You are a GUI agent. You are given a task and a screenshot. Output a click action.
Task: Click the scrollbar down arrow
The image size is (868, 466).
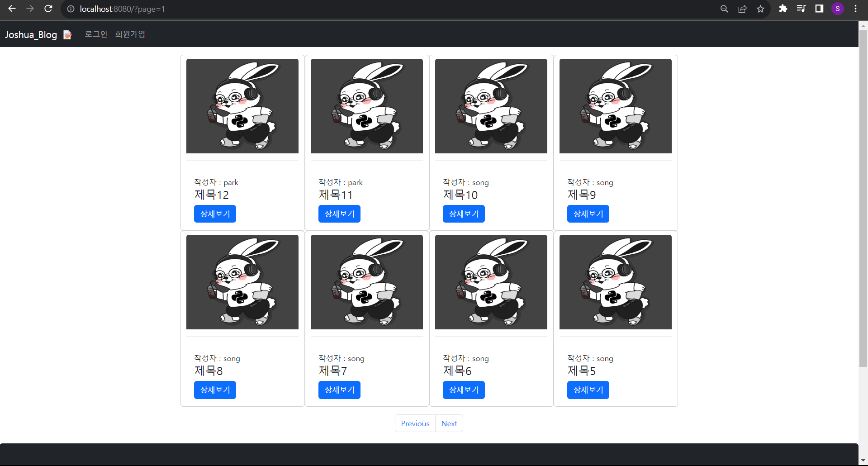click(863, 461)
